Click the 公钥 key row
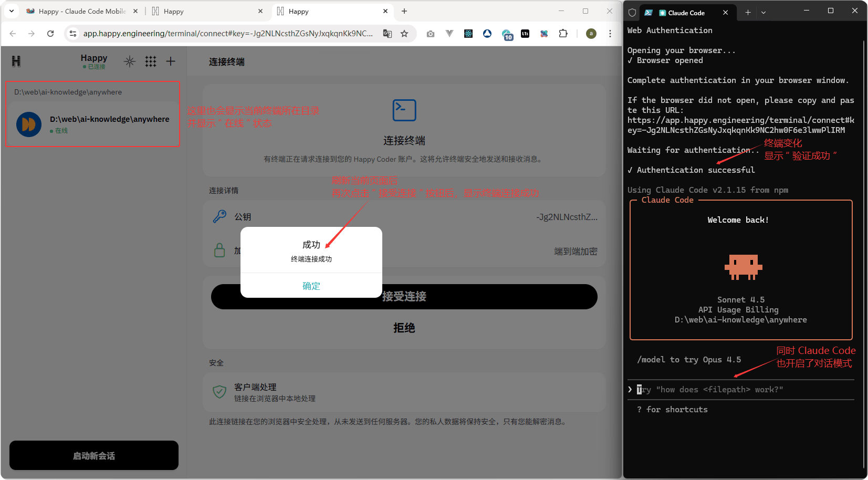The width and height of the screenshot is (868, 480). pyautogui.click(x=404, y=217)
